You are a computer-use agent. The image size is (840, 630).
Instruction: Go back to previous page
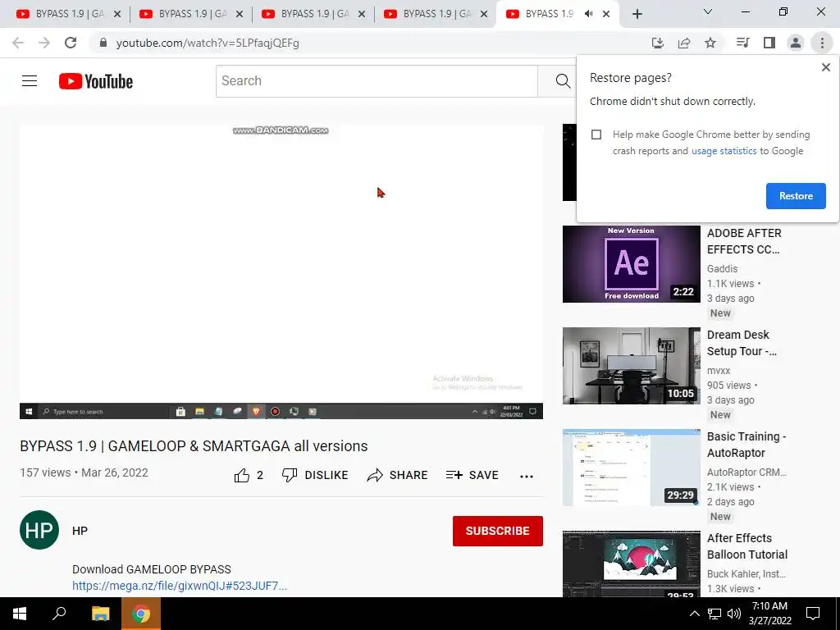coord(18,43)
